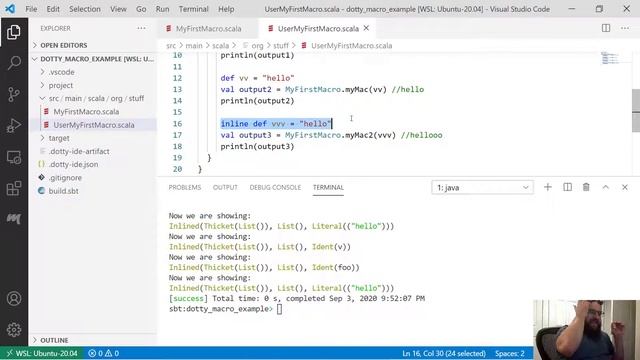Viewport: 640px width, 360px height.
Task: Open the terminal selector dropdown '1: java'
Action: (482, 187)
